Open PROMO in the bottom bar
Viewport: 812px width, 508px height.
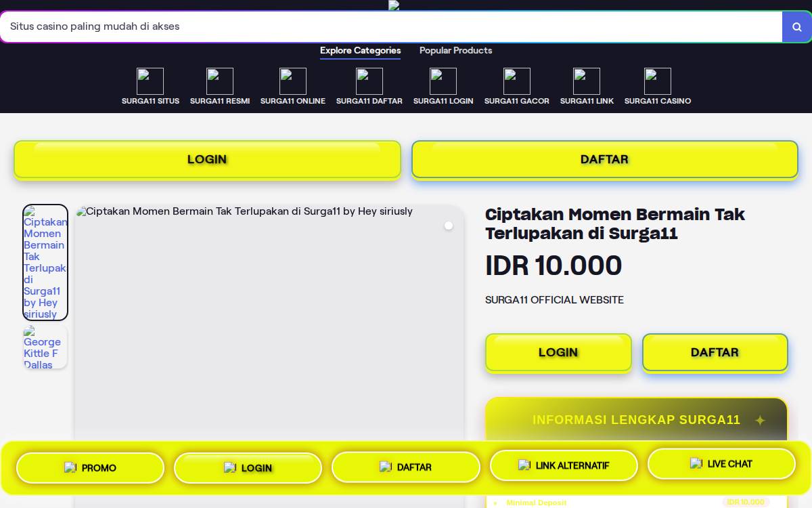90,468
